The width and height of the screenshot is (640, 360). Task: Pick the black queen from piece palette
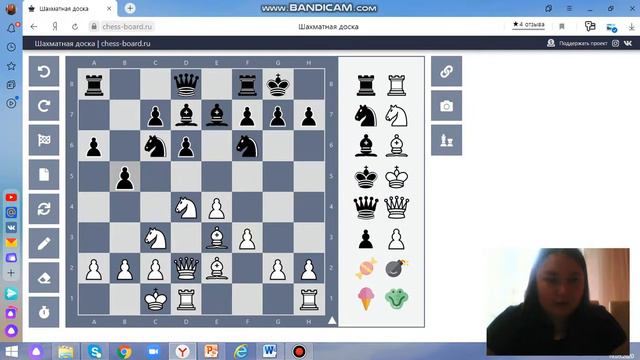[x=366, y=207]
